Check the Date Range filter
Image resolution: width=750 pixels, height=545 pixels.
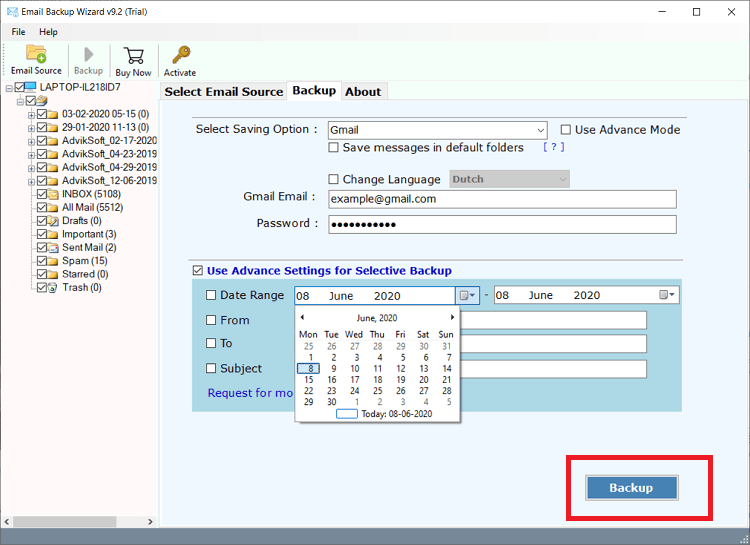(x=211, y=295)
